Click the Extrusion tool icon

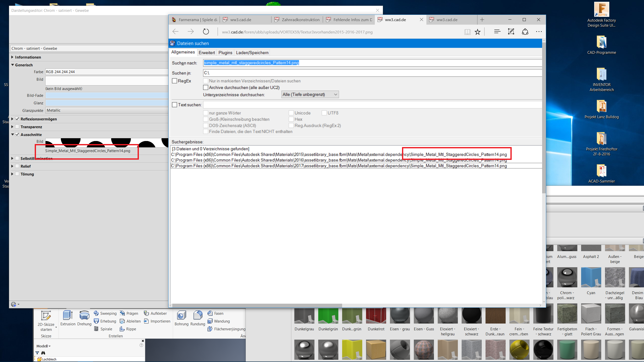[68, 316]
